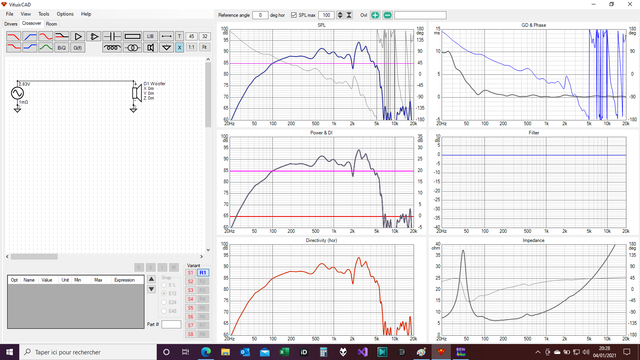This screenshot has height=360, width=640.
Task: Open the File menu
Action: [x=9, y=14]
